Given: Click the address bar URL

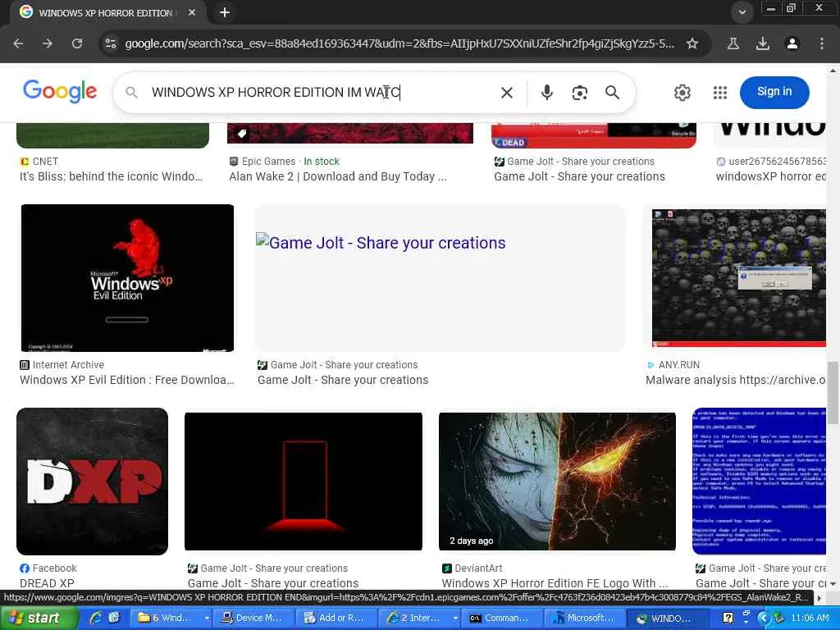Looking at the screenshot, I should [399, 43].
